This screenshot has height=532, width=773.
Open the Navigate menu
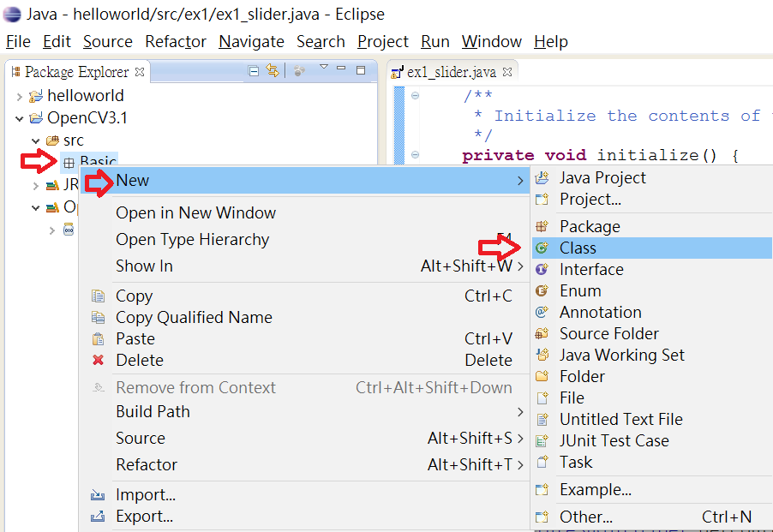[251, 42]
